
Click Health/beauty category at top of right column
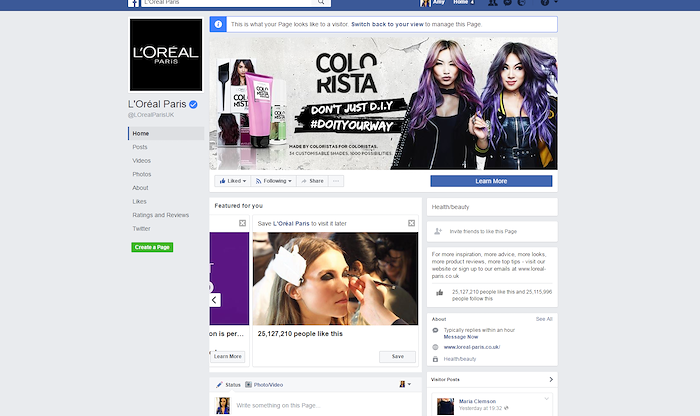[x=450, y=207]
